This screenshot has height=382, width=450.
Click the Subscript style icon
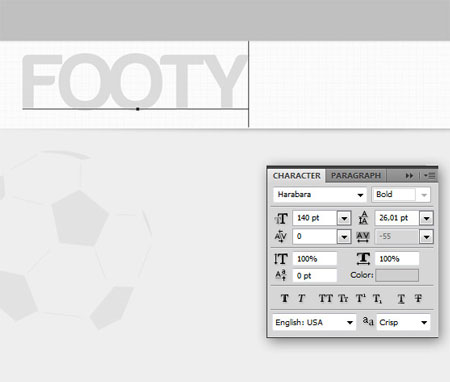(377, 298)
